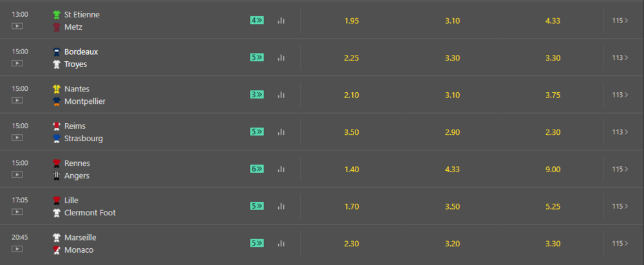Expand 115 markets for St Etienne v Metz

(x=620, y=21)
